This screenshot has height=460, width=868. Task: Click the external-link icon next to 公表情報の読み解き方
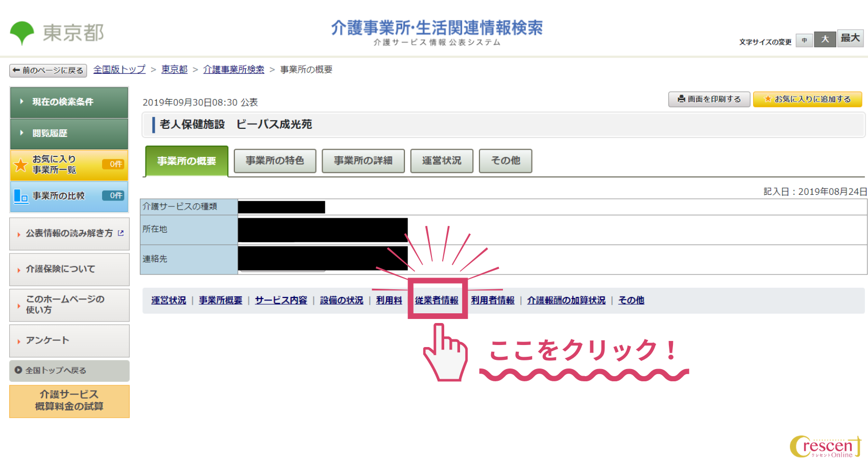[x=120, y=233]
